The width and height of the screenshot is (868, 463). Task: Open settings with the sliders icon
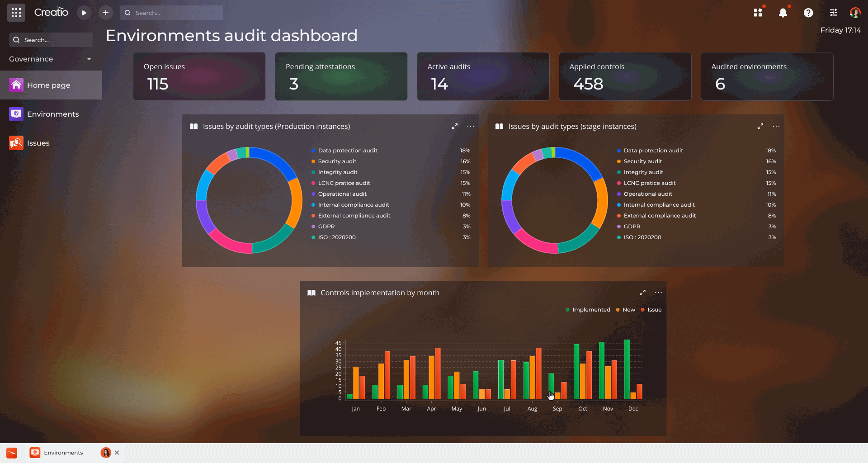coord(833,13)
